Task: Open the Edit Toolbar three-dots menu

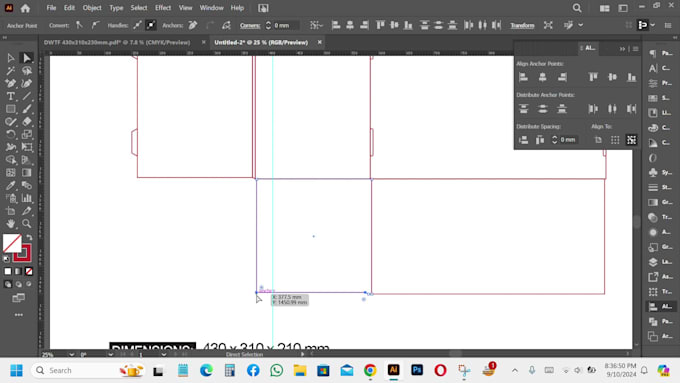Action: pos(19,315)
